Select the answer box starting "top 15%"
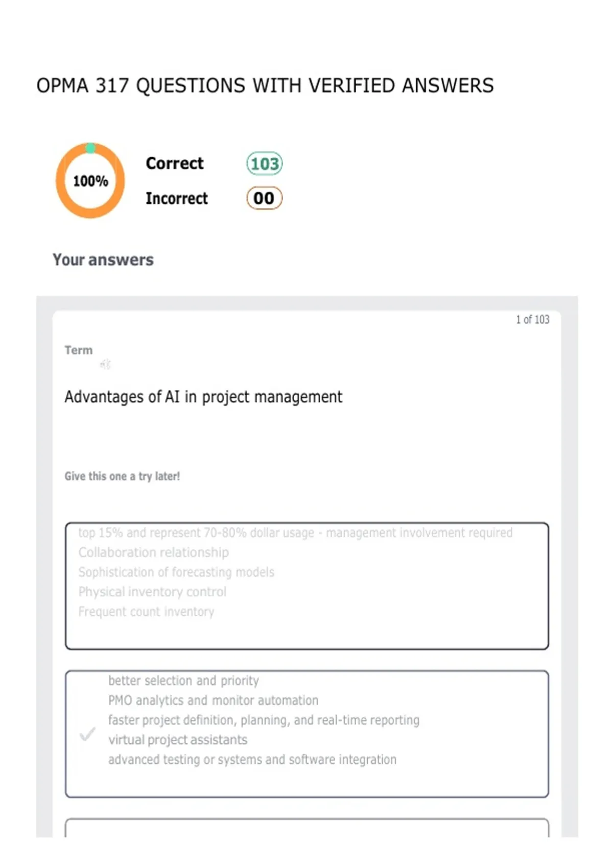This screenshot has height=868, width=613. [x=307, y=586]
